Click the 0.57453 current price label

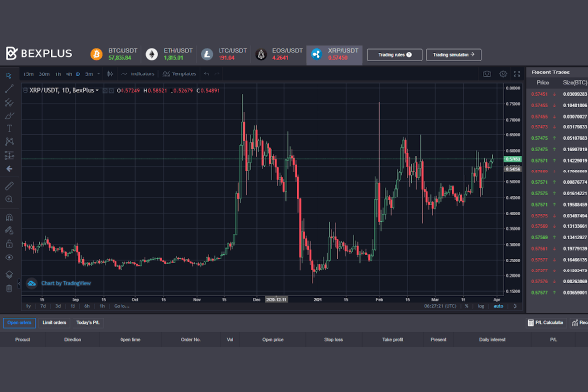pos(513,159)
